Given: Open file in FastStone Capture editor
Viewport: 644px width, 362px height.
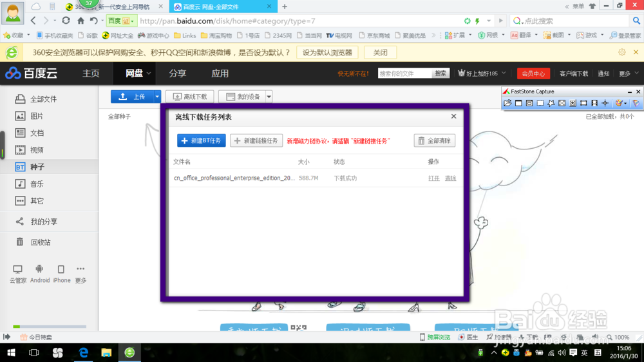Looking at the screenshot, I should click(x=507, y=103).
